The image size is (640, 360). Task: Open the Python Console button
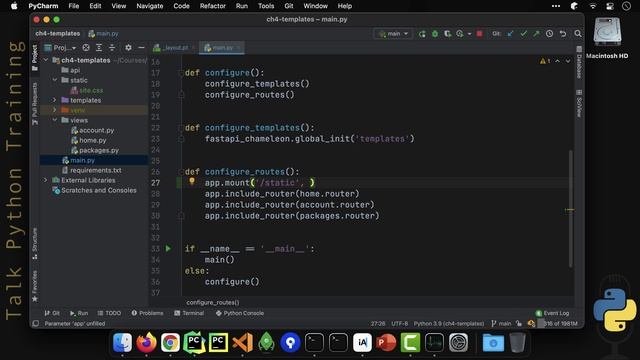click(x=240, y=313)
